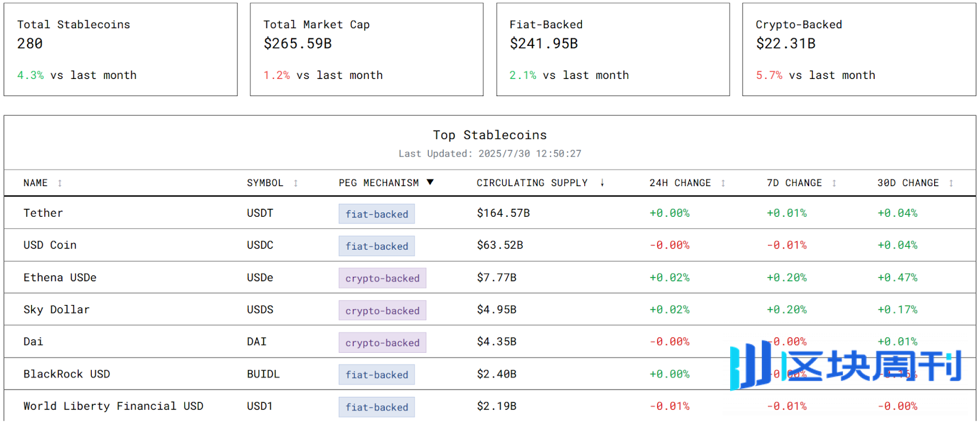Screen dimensions: 980x425
Task: Select the "Tether" name cell
Action: [43, 213]
